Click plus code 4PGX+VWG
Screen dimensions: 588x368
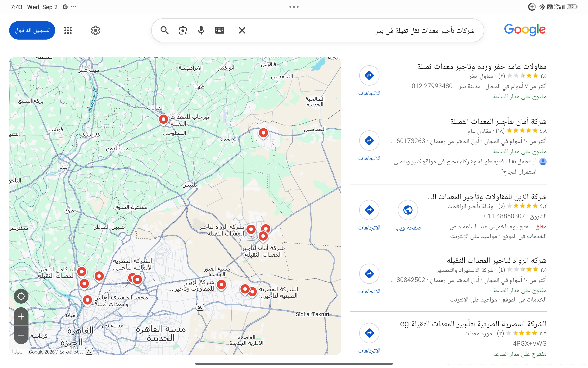529,343
